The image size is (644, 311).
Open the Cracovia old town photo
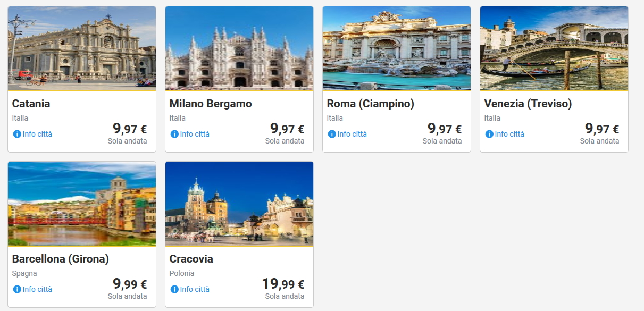[x=239, y=204]
